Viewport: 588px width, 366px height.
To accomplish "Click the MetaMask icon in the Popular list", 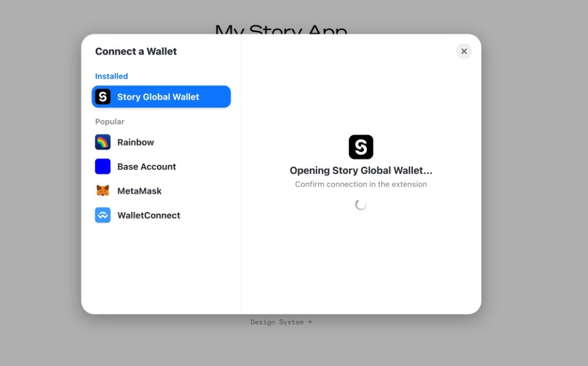I will (102, 190).
